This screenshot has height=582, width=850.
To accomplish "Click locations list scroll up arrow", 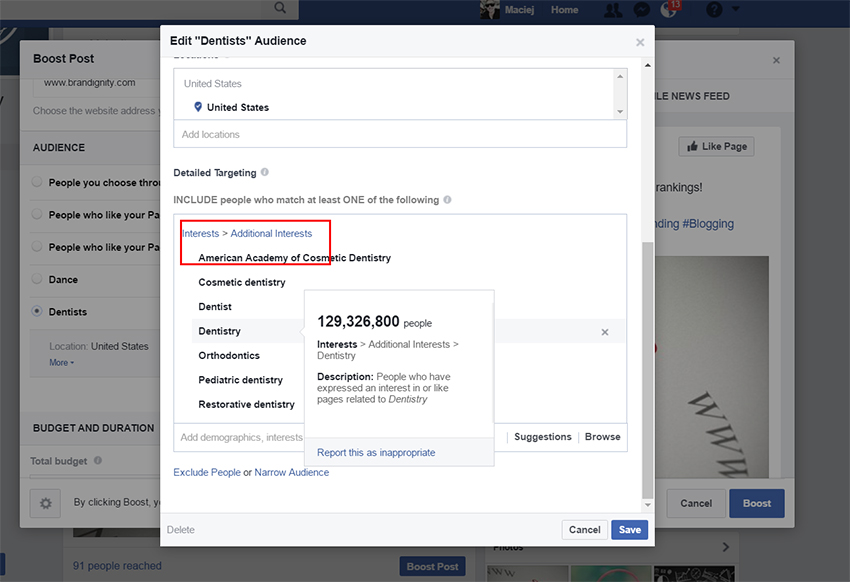I will [620, 77].
